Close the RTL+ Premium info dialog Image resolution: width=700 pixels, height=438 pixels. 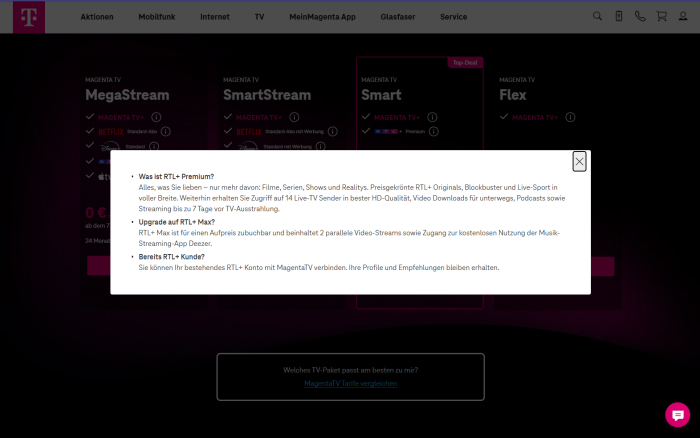[579, 162]
